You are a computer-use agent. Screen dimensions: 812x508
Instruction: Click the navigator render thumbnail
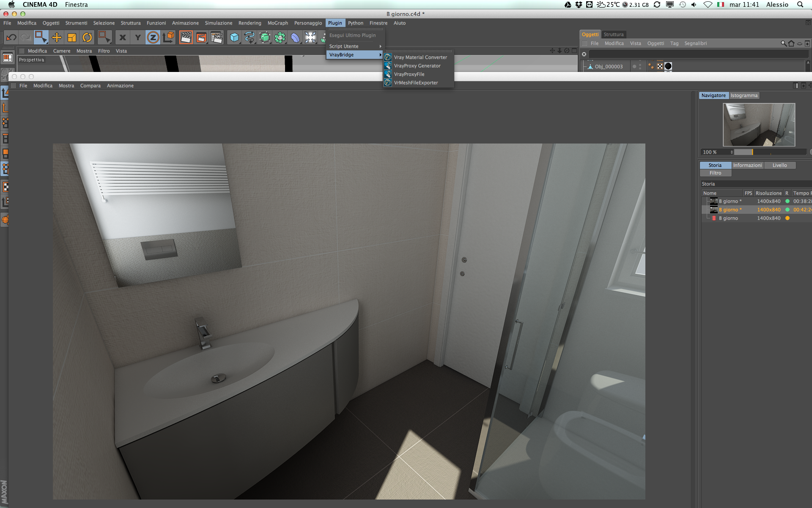(x=759, y=124)
